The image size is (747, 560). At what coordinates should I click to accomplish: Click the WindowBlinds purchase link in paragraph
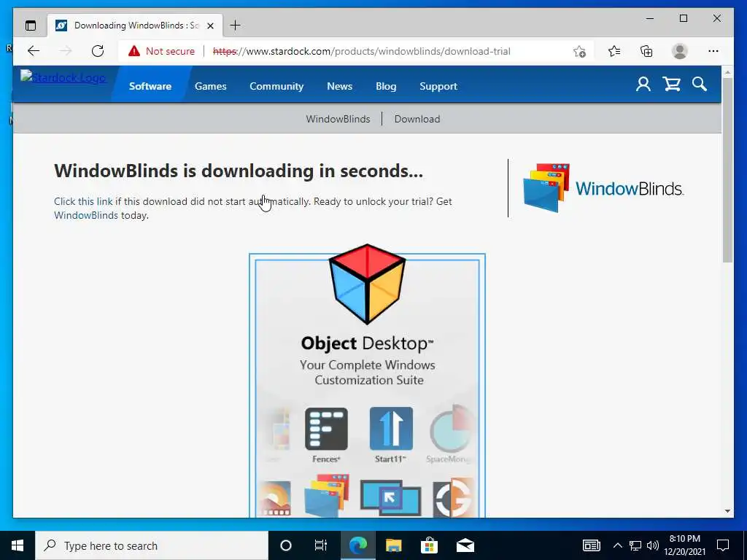pos(86,215)
